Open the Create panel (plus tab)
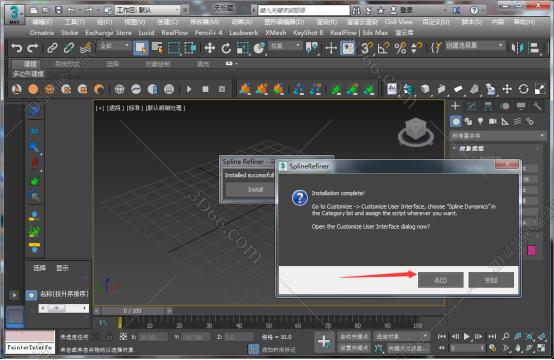Viewport: 554px width, 360px height. (455, 106)
